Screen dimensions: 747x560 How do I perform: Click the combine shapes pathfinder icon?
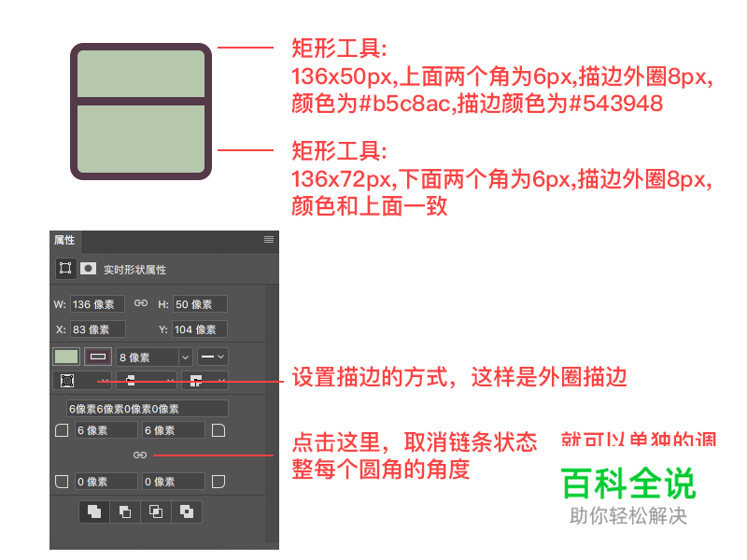pos(94,511)
